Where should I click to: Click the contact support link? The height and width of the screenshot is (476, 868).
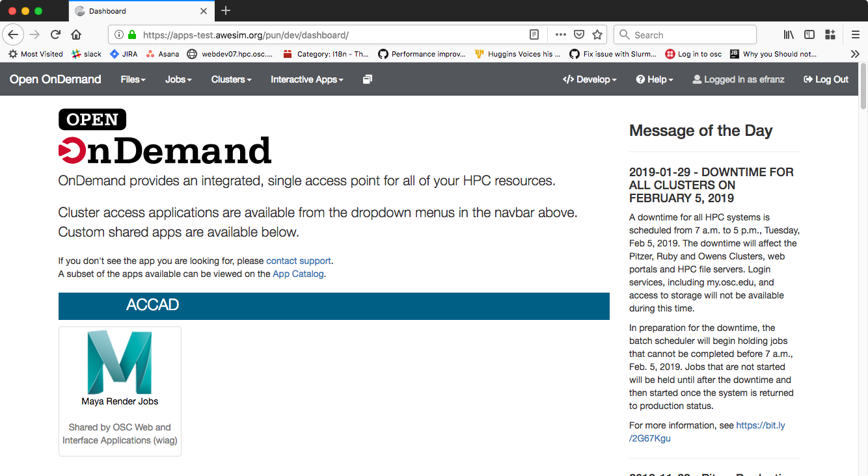click(299, 261)
